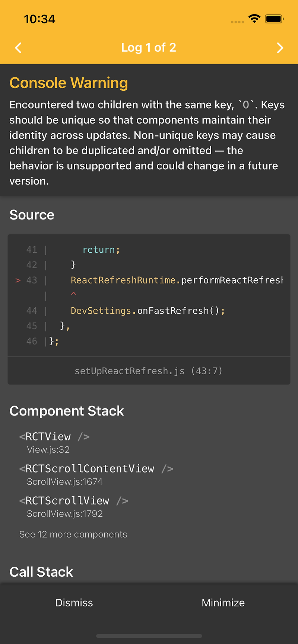Tap the Console Warning heading

[69, 83]
